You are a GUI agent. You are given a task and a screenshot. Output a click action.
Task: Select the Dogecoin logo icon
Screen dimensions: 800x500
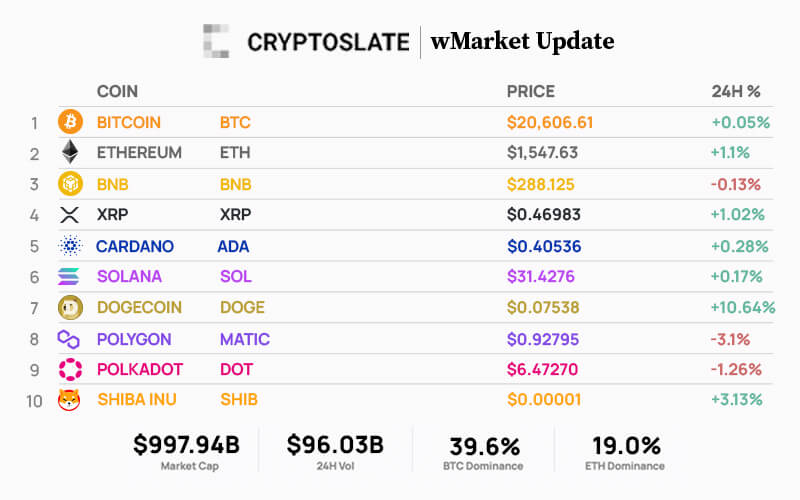pos(70,308)
